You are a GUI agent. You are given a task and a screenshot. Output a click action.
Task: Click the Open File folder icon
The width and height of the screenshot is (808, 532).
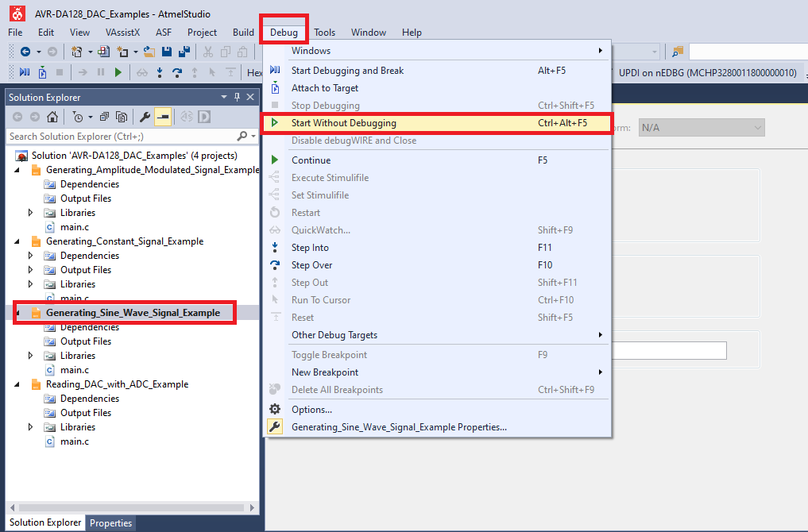149,52
